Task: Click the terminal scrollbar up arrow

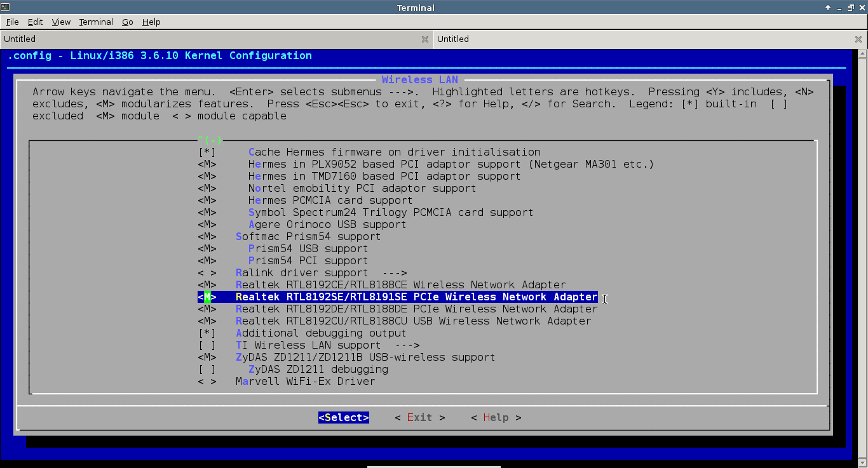Action: [861, 55]
